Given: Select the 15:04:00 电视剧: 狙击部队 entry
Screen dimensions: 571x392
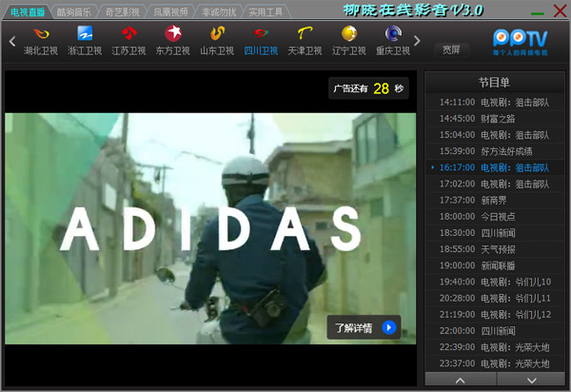Looking at the screenshot, I should tap(495, 135).
